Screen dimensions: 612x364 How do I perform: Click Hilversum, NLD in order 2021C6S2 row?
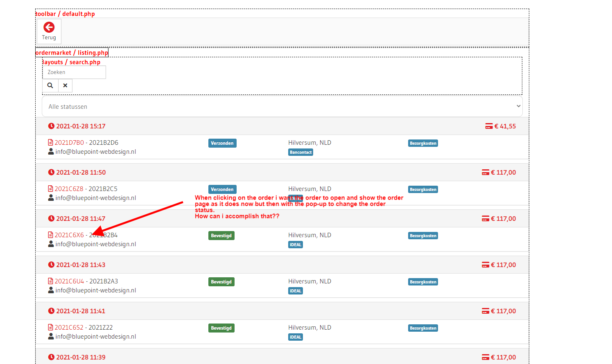310,327
